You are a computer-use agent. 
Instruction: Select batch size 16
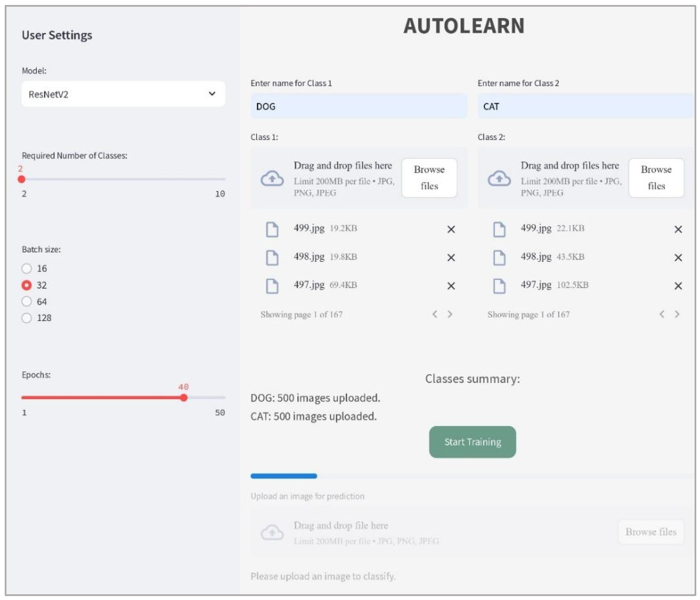[27, 269]
